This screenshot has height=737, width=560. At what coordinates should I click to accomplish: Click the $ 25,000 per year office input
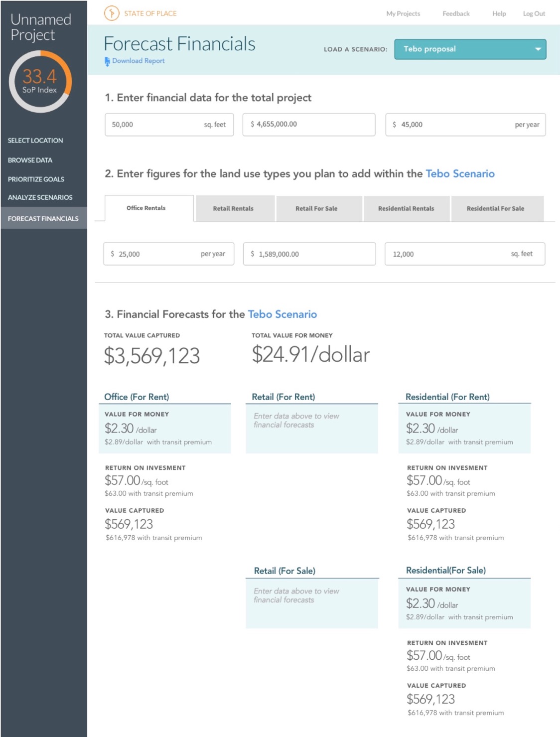click(x=169, y=254)
